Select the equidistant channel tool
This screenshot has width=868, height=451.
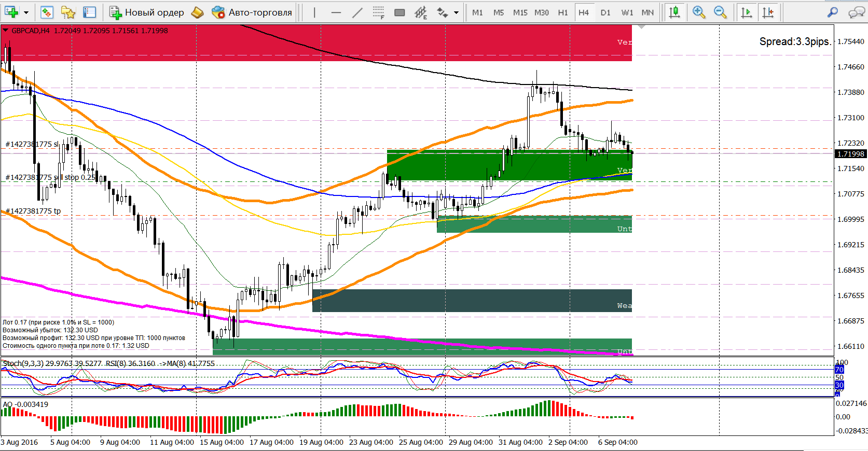(x=421, y=12)
